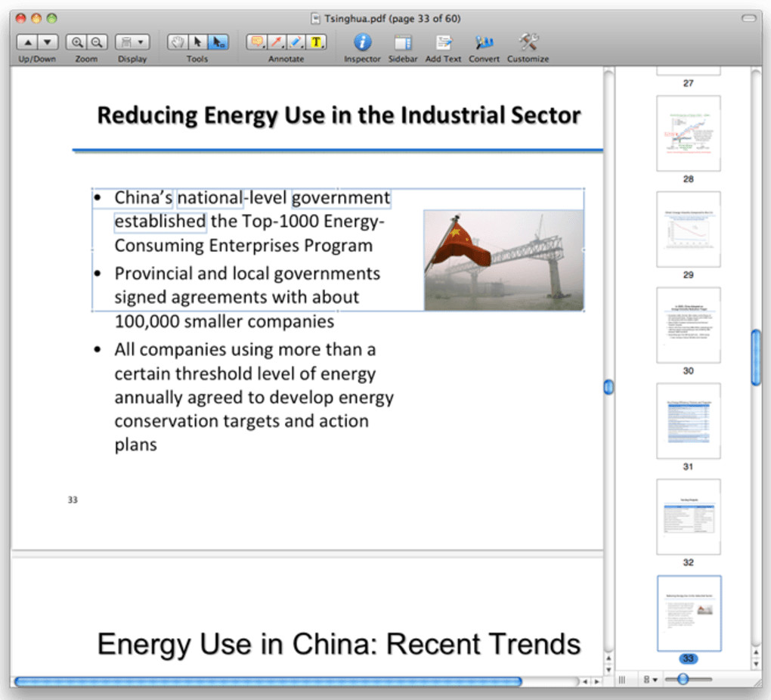Click the slide title "Reducing Energy Use"
771x700 pixels.
[339, 115]
